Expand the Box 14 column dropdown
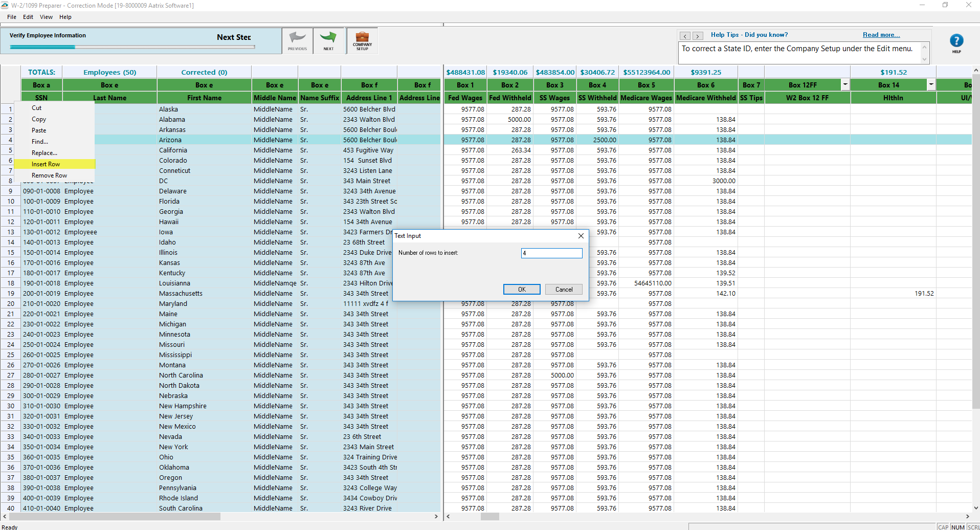980x530 pixels. (x=931, y=84)
